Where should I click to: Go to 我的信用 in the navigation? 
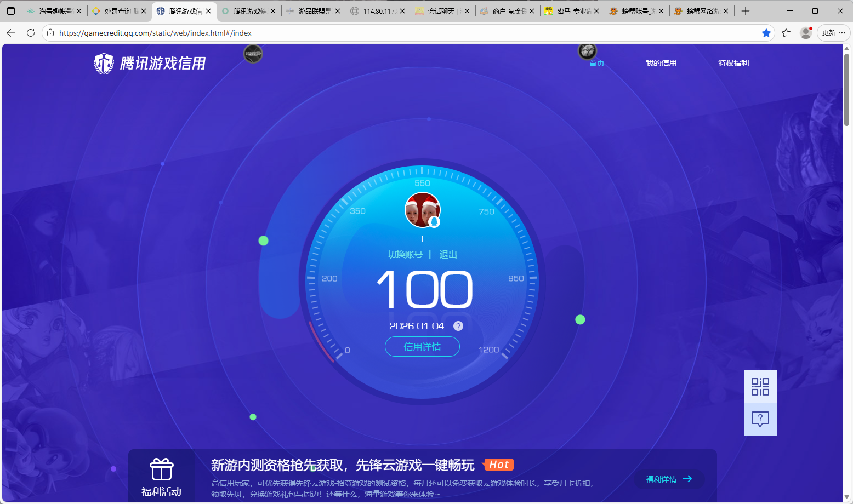(x=661, y=63)
